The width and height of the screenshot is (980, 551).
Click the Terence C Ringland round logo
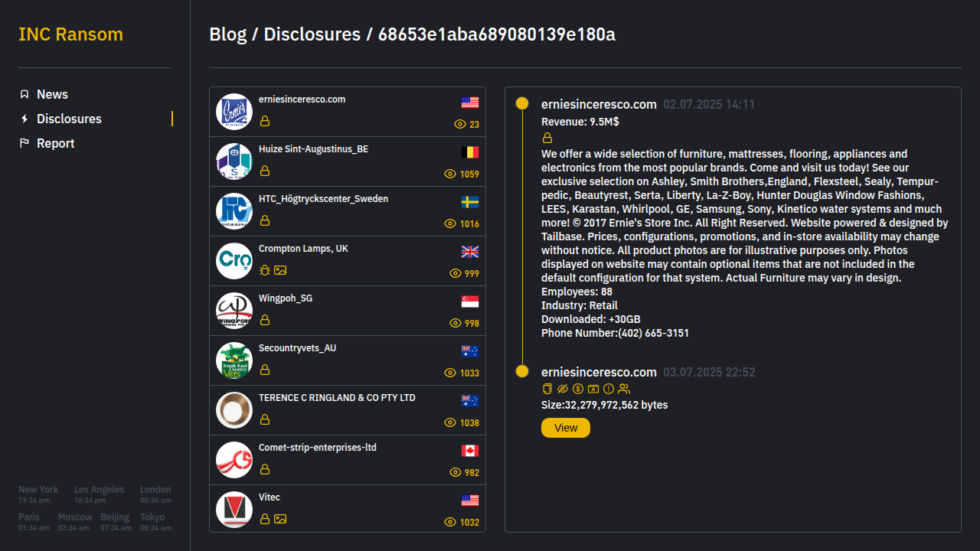coord(234,410)
